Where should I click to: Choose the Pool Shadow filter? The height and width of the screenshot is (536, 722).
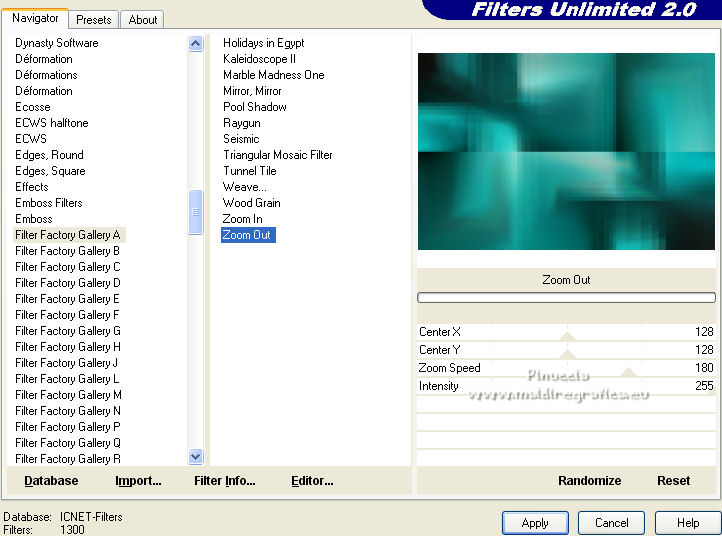(255, 107)
